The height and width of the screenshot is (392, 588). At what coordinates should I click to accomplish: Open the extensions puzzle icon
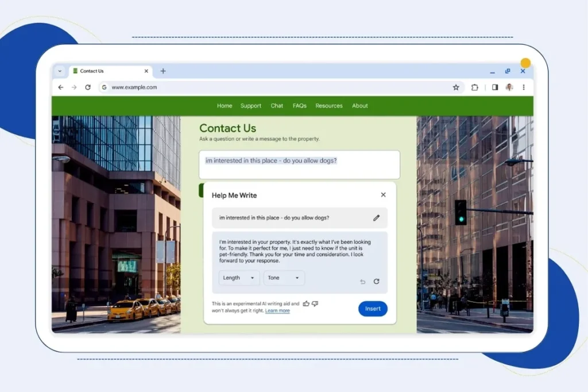point(475,87)
